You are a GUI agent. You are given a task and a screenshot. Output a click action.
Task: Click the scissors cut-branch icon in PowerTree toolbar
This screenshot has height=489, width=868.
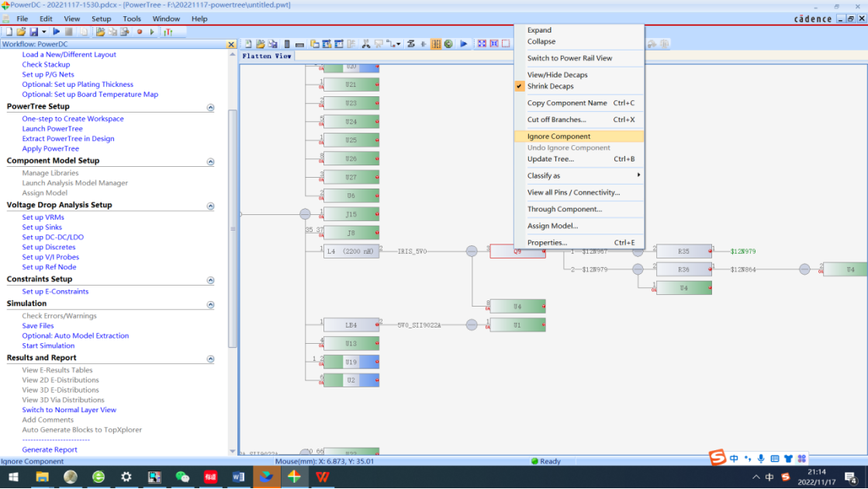[366, 43]
